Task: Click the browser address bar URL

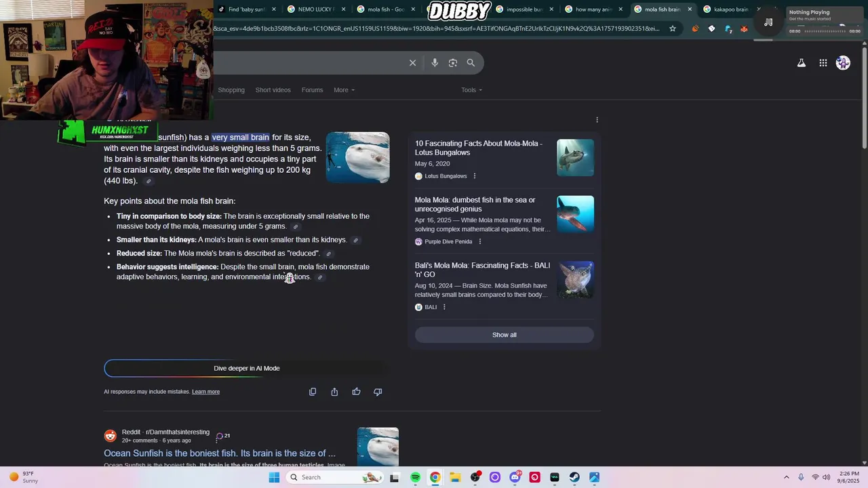Action: pyautogui.click(x=437, y=28)
